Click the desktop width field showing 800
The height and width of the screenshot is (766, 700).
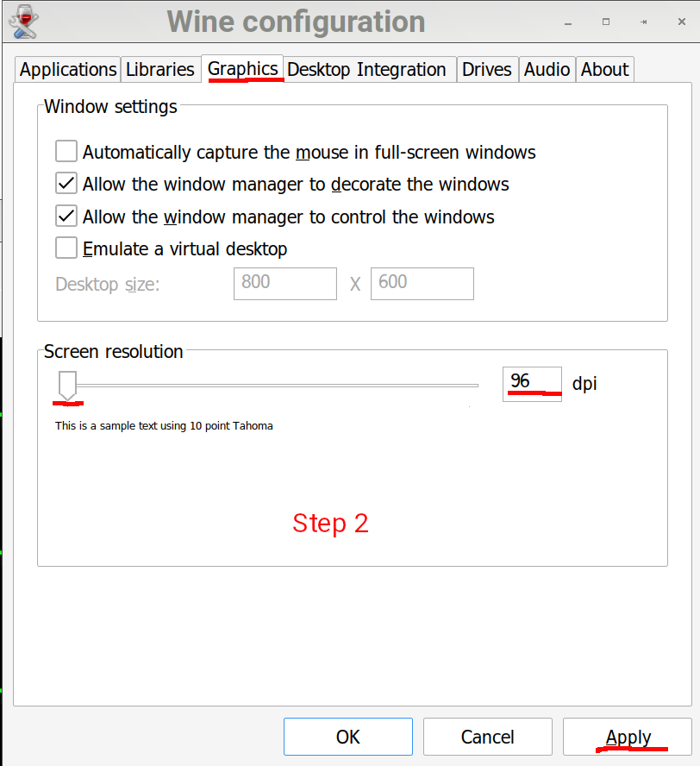pyautogui.click(x=285, y=283)
